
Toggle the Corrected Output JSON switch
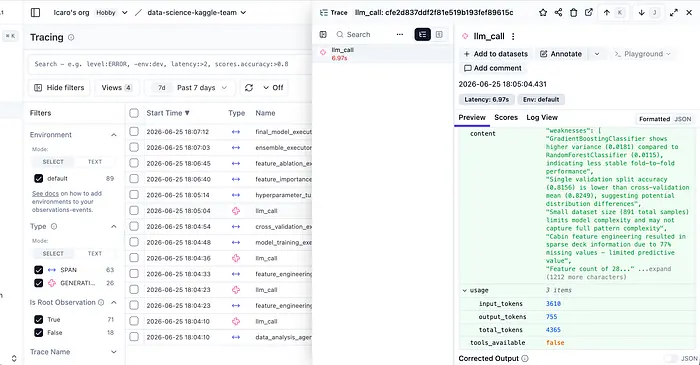pyautogui.click(x=671, y=358)
